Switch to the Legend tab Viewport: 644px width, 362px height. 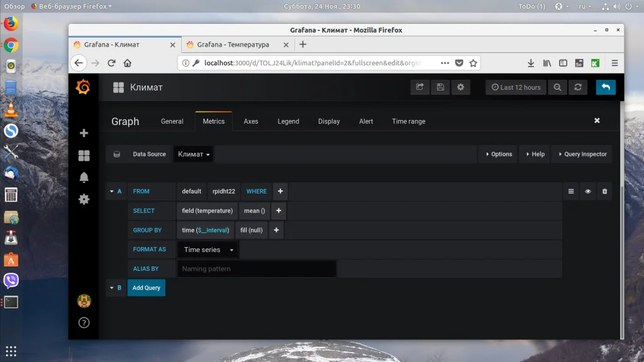288,121
